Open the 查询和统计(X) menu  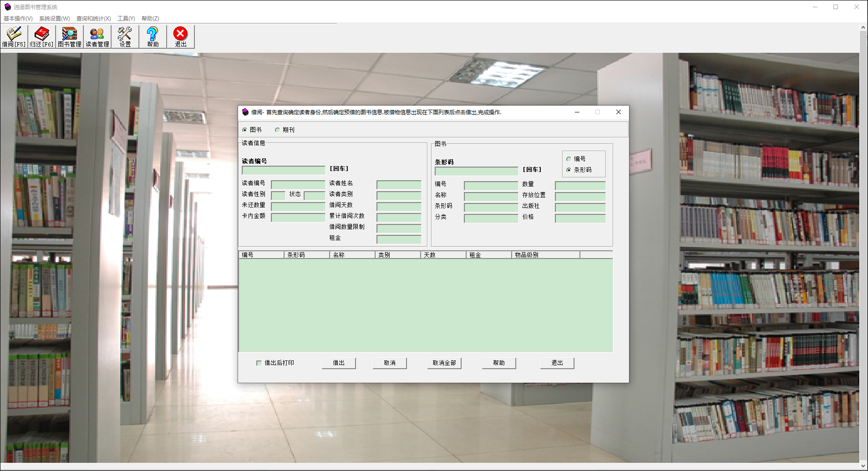[x=93, y=19]
